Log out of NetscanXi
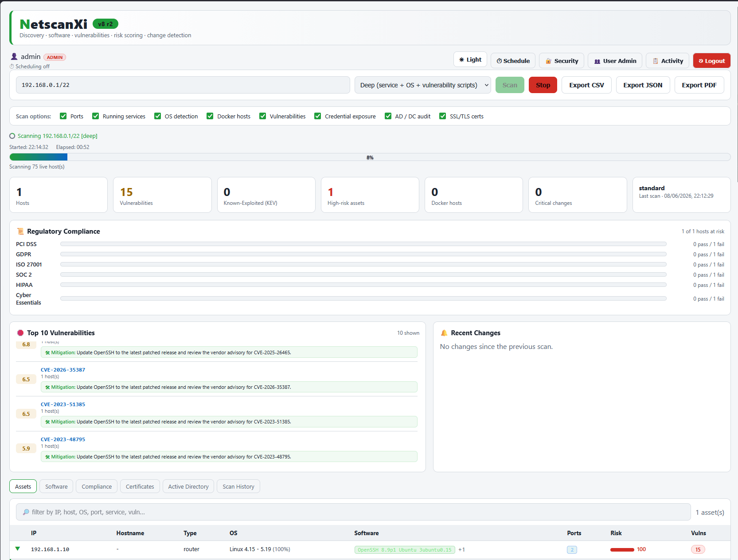The width and height of the screenshot is (738, 560). pos(712,61)
